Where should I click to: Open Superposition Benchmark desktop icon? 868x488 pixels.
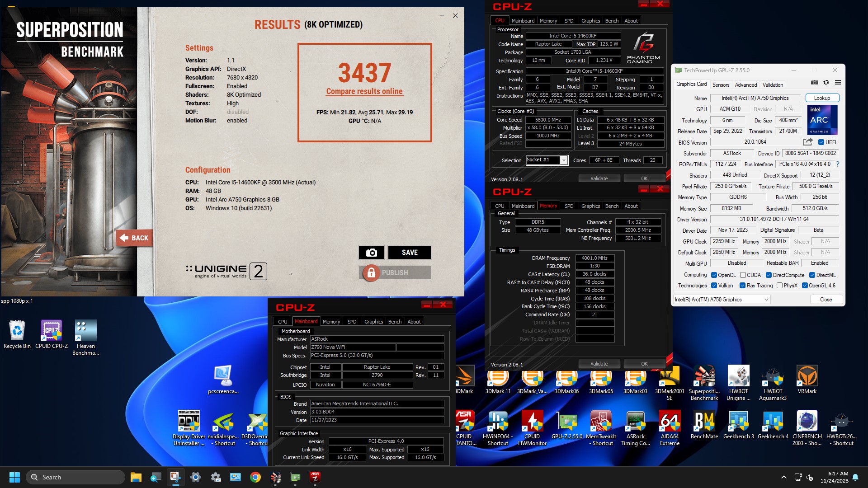coord(704,383)
